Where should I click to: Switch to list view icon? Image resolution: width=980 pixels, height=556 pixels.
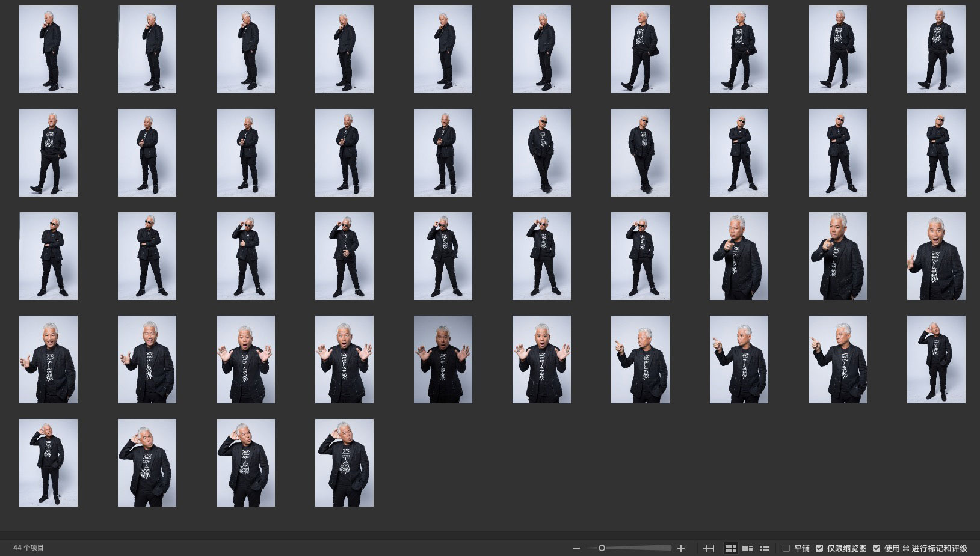point(765,548)
